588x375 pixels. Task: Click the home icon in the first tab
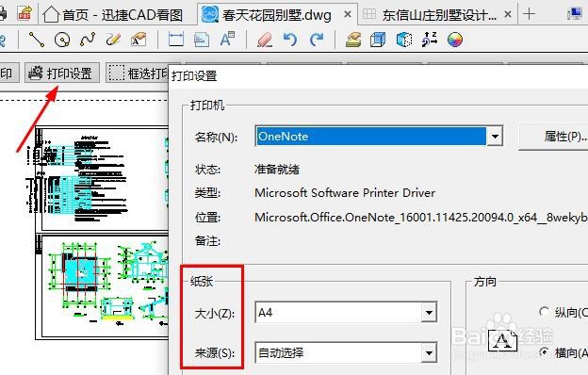[51, 15]
